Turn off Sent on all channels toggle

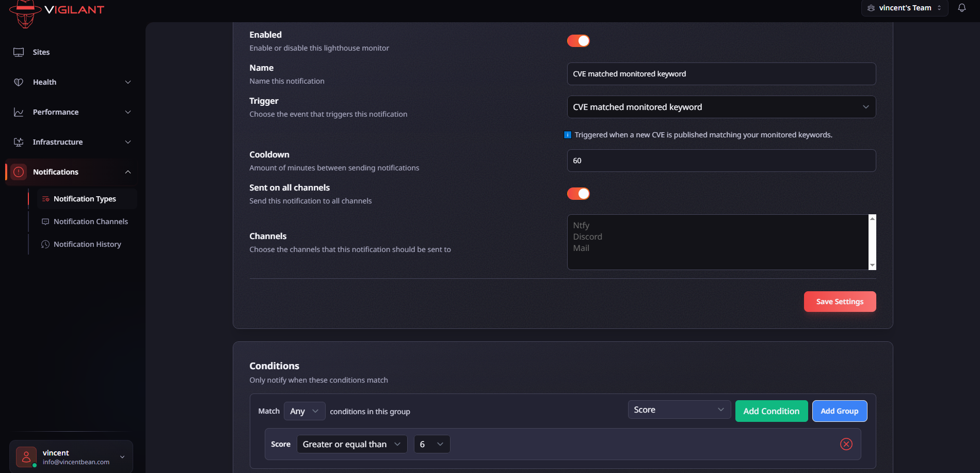tap(578, 194)
